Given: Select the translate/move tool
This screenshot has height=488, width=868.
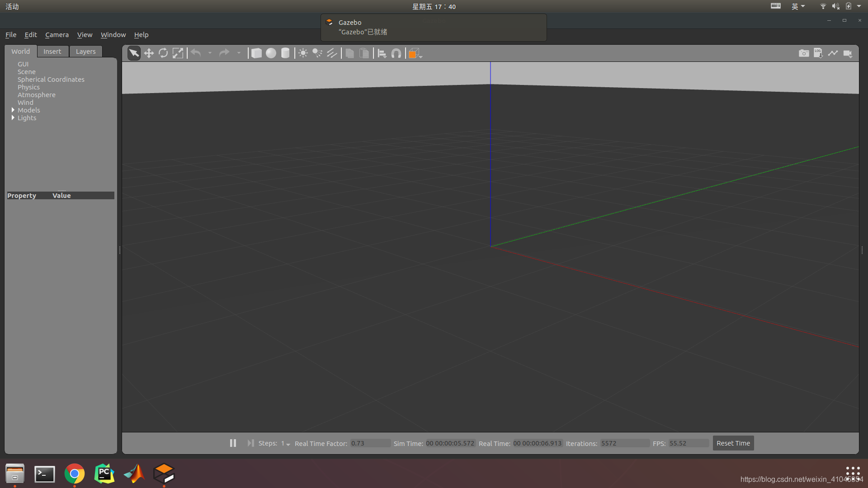Looking at the screenshot, I should [148, 53].
